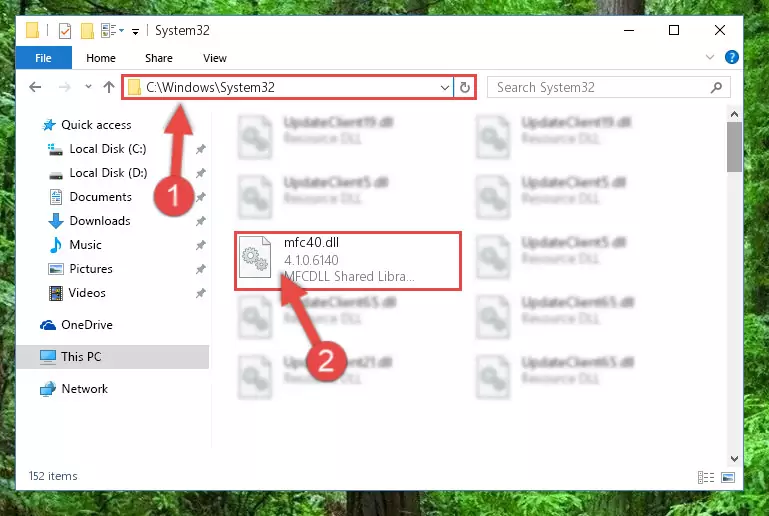Click the New folder icon in title bar

[x=87, y=30]
